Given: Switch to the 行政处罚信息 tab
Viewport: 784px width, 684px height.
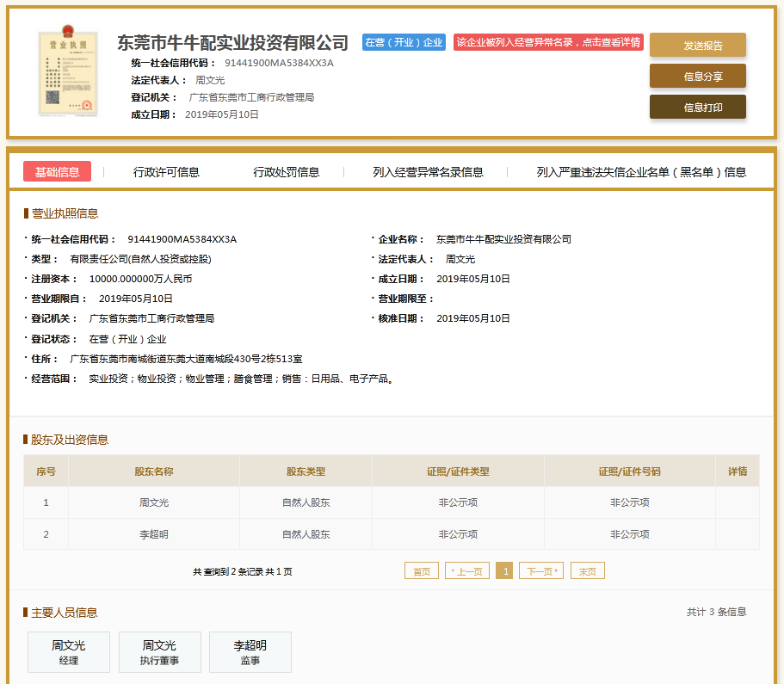Looking at the screenshot, I should click(x=286, y=171).
